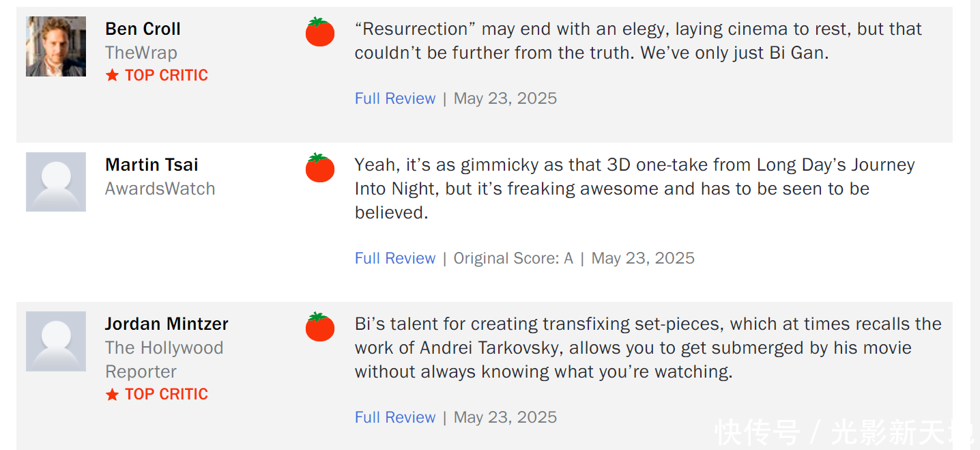Click the critic name Martin Tsai
This screenshot has height=450, width=980.
tap(152, 165)
